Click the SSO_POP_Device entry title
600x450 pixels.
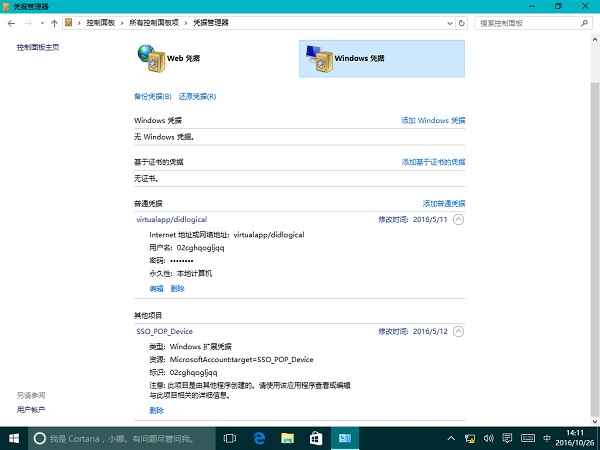165,331
